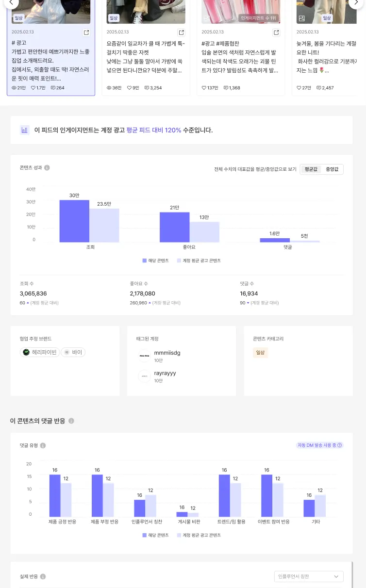
Task: Click 일상 tag on 요즘같이 일교차가 card
Action: pos(114,18)
